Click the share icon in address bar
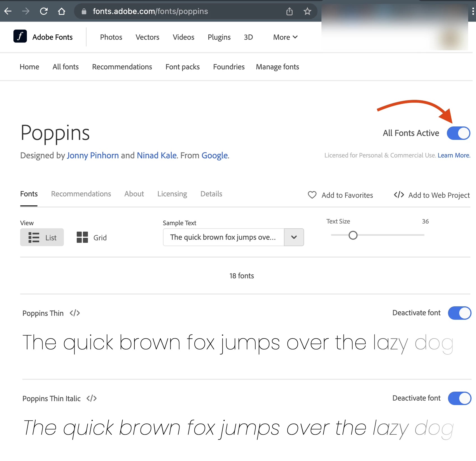This screenshot has height=461, width=476. [290, 11]
